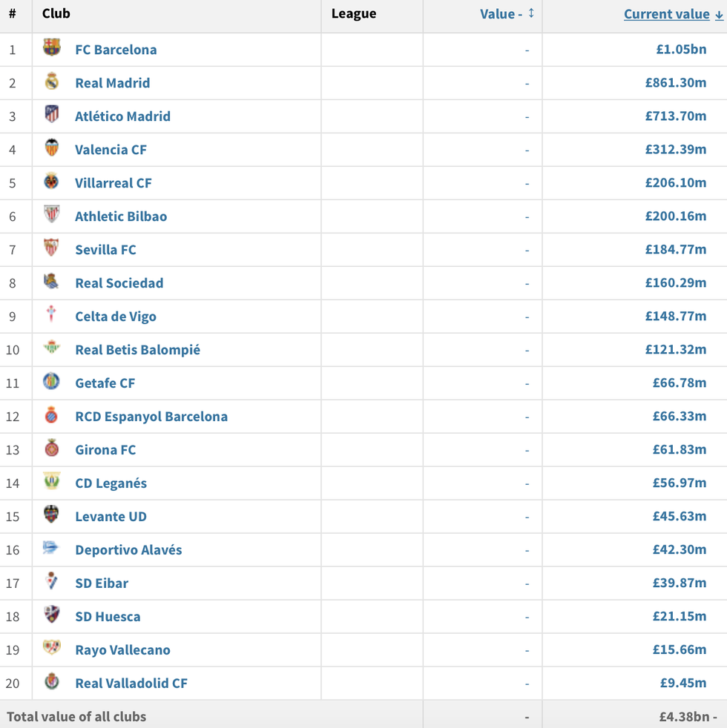This screenshot has height=728, width=727.
Task: Click the Atlético Madrid crest icon
Action: click(52, 115)
